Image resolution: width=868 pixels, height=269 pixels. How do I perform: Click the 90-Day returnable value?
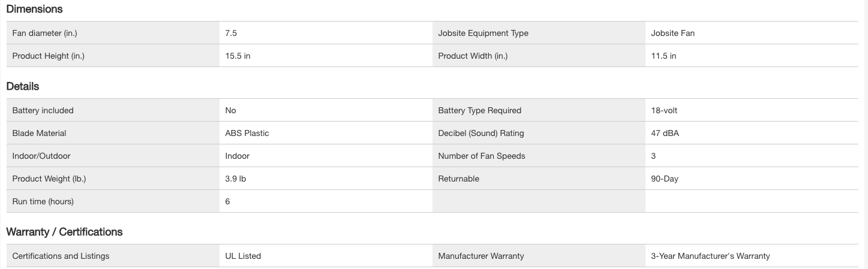click(x=664, y=179)
